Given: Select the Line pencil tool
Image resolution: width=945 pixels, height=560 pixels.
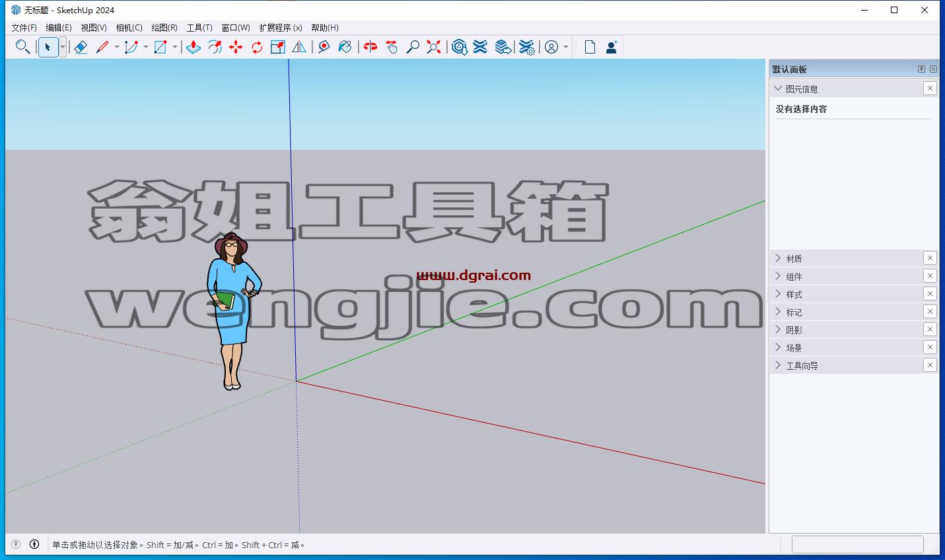Looking at the screenshot, I should 102,47.
